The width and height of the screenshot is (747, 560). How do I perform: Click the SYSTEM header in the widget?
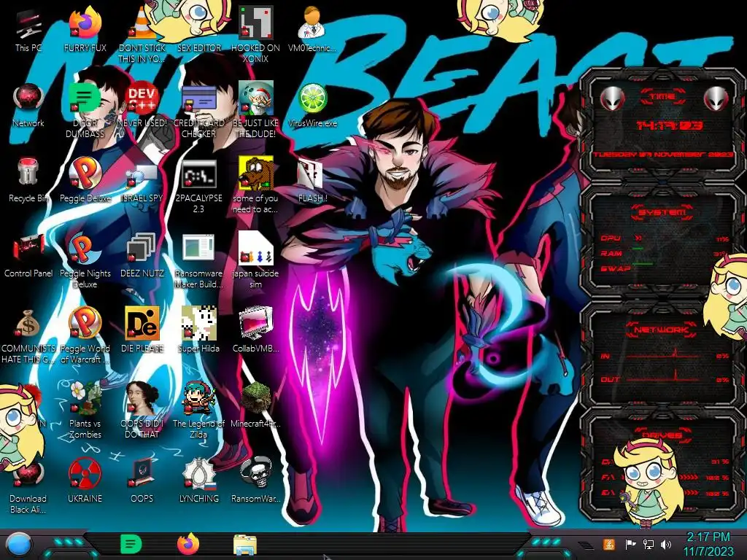click(x=662, y=212)
